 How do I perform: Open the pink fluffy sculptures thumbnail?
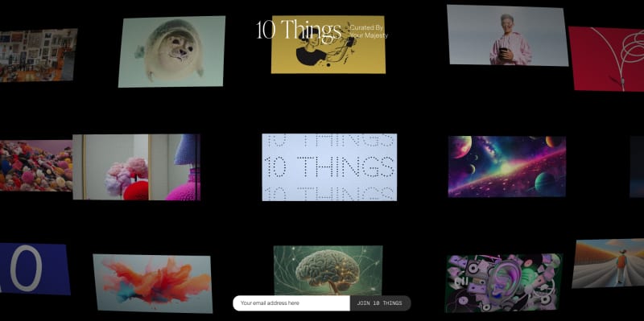[x=137, y=167]
